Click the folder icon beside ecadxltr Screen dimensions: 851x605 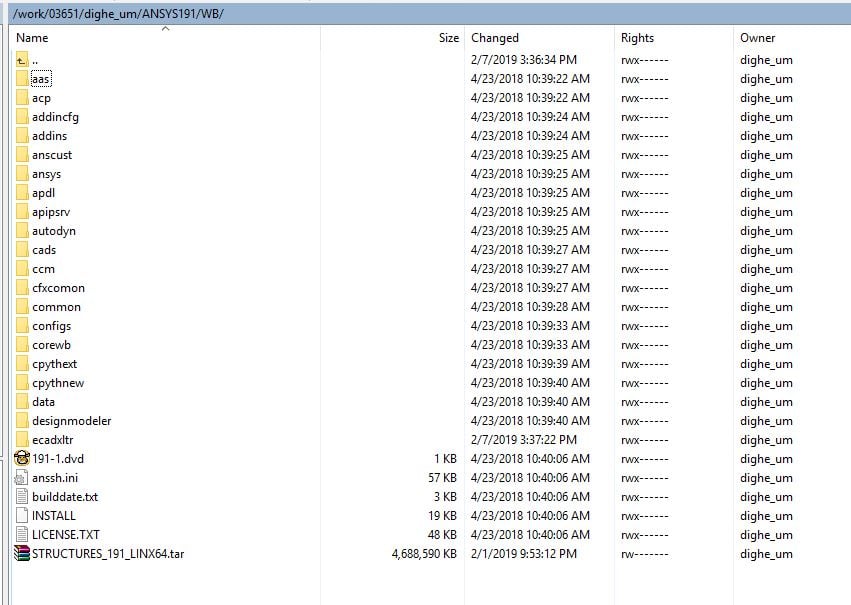point(22,440)
